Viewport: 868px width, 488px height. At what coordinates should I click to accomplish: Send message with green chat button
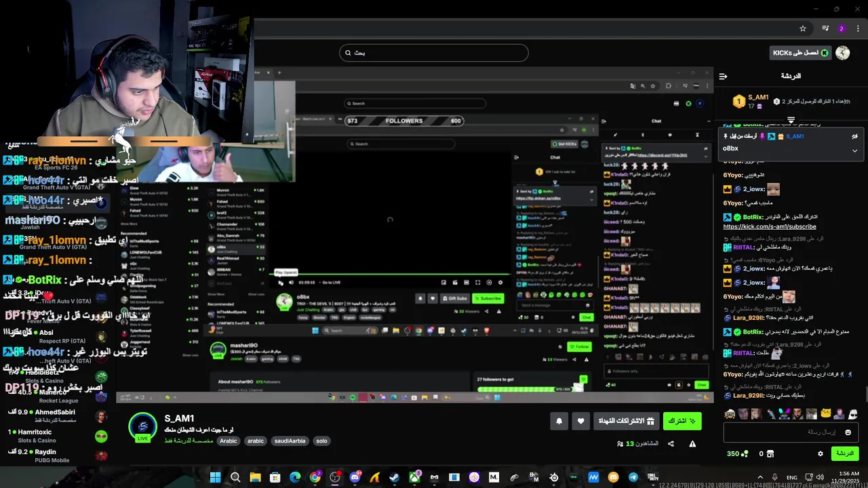pyautogui.click(x=844, y=453)
